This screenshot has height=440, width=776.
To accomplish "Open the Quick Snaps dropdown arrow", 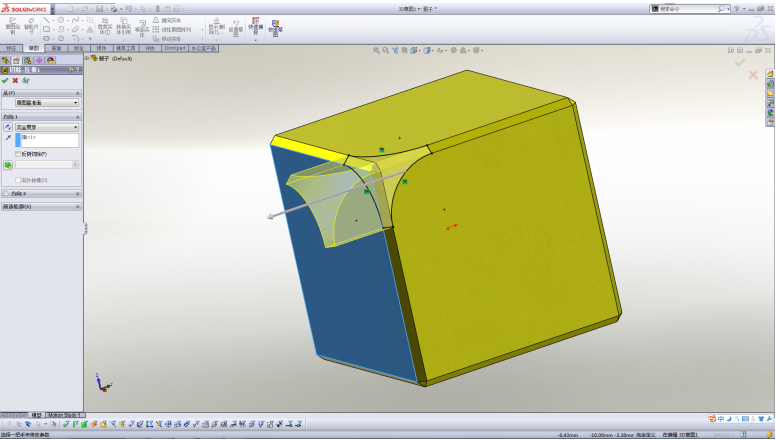I will [x=255, y=39].
